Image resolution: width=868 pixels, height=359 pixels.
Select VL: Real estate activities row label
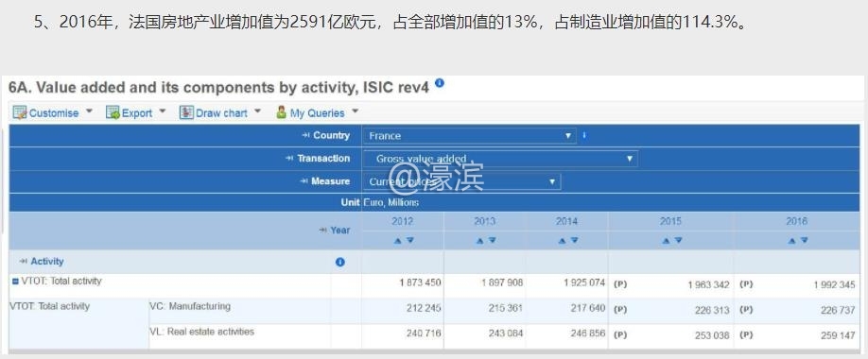[x=202, y=332]
